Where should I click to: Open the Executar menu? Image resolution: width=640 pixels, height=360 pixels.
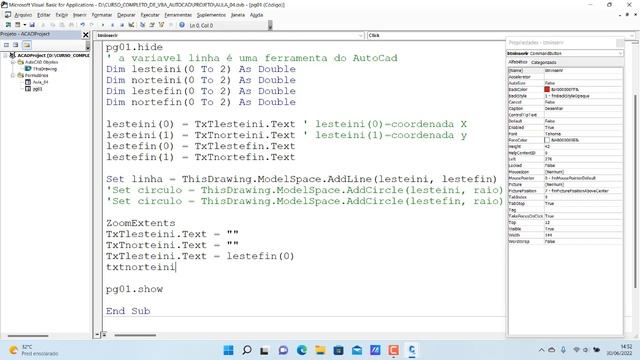(150, 15)
